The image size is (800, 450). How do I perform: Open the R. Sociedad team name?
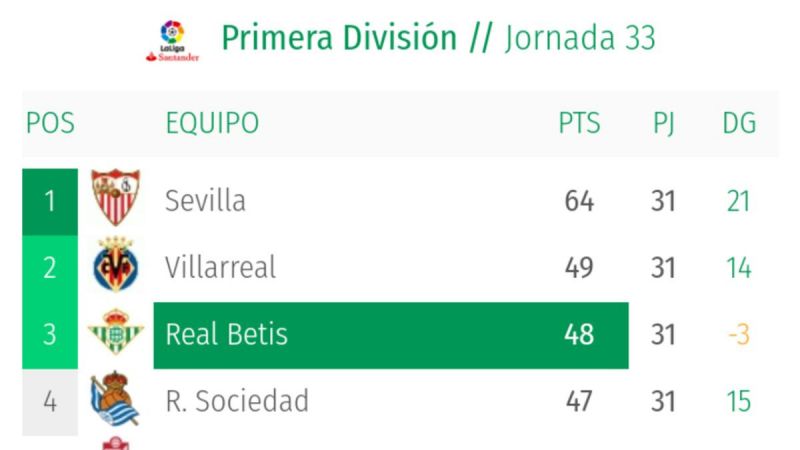point(237,402)
